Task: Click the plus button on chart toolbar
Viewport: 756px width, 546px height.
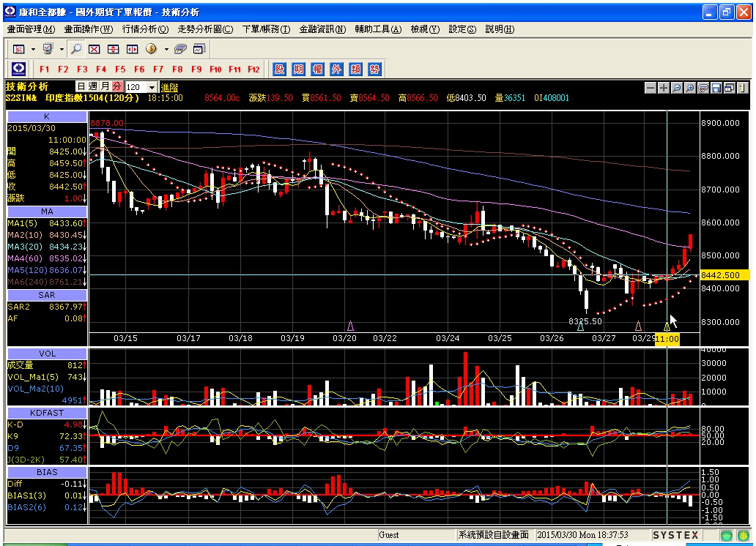Action: pos(664,88)
